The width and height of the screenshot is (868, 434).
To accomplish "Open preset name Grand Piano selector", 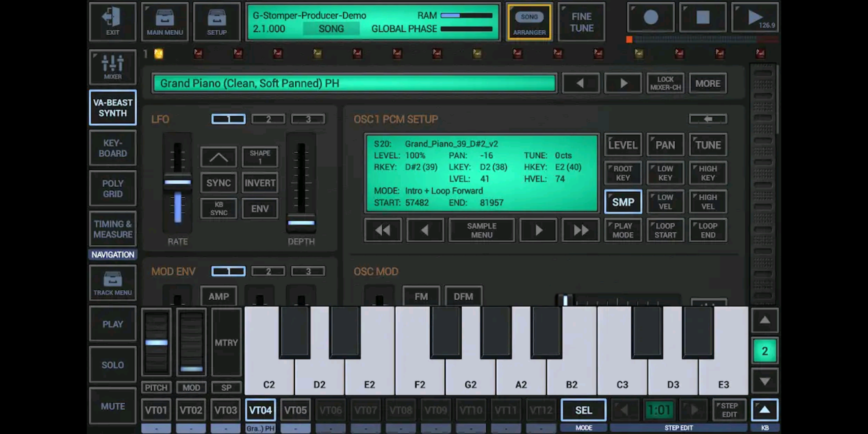I will tap(354, 83).
